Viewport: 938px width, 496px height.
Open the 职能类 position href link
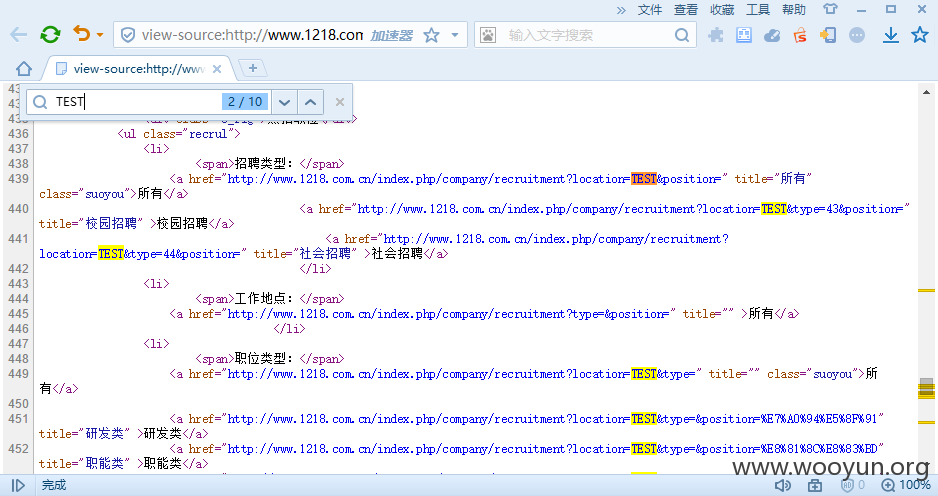click(x=554, y=448)
